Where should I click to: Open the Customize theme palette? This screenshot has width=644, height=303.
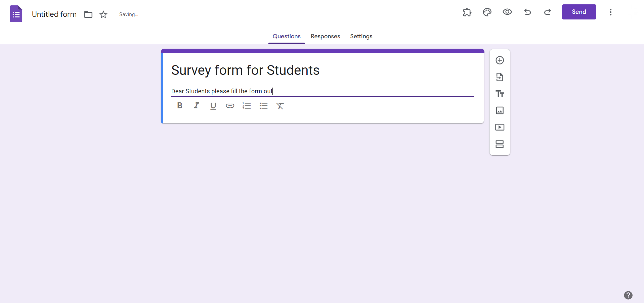coord(487,12)
